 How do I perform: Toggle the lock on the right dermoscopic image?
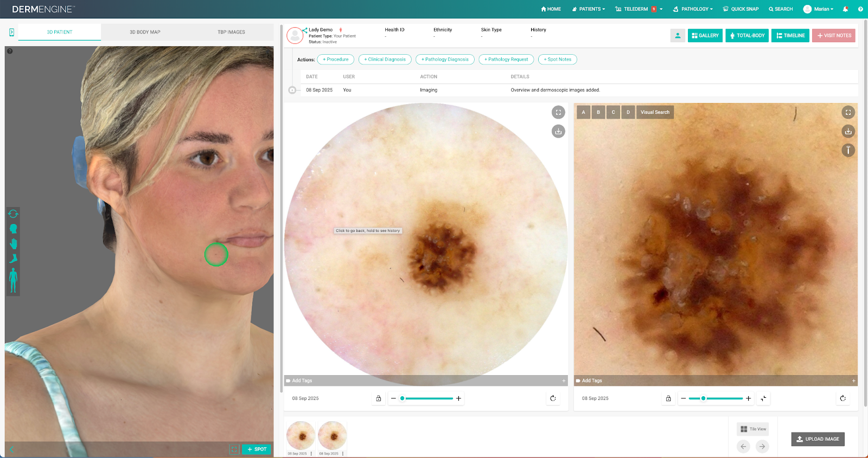[668, 398]
